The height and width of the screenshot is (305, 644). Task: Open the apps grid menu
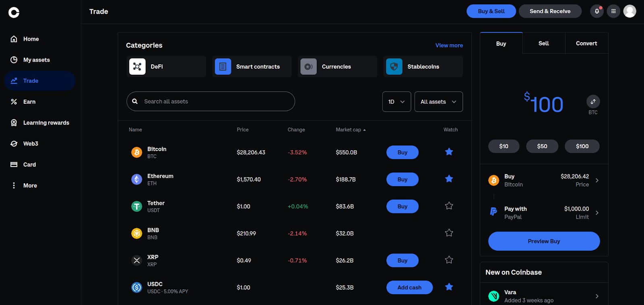pyautogui.click(x=613, y=11)
